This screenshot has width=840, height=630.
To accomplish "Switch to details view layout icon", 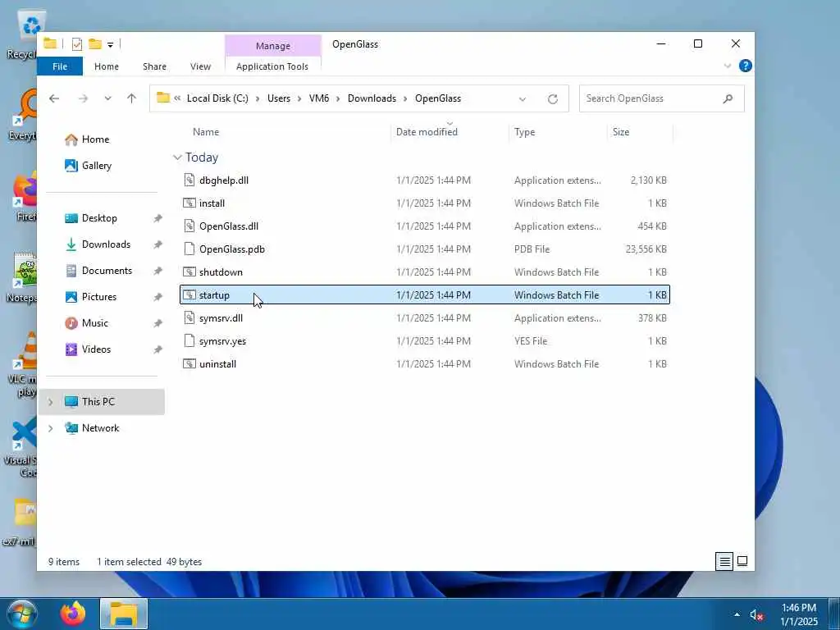I will tap(724, 561).
